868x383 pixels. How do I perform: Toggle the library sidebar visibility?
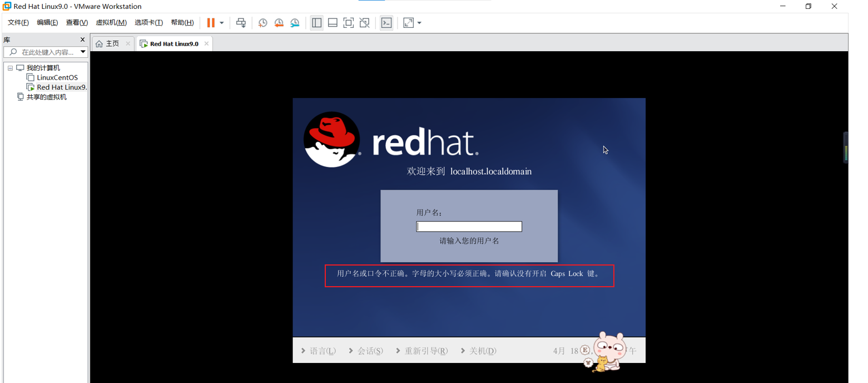[316, 22]
